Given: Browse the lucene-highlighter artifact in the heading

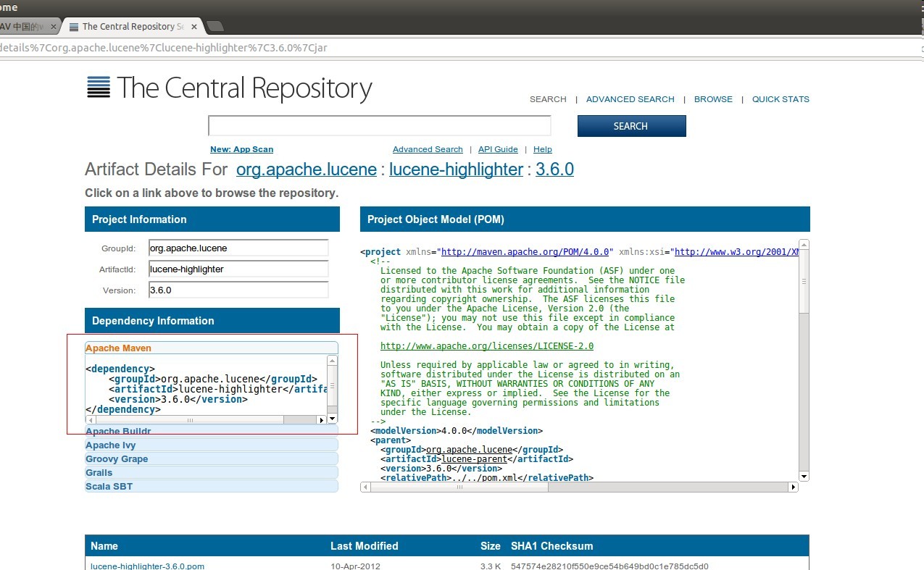Looking at the screenshot, I should [x=456, y=169].
